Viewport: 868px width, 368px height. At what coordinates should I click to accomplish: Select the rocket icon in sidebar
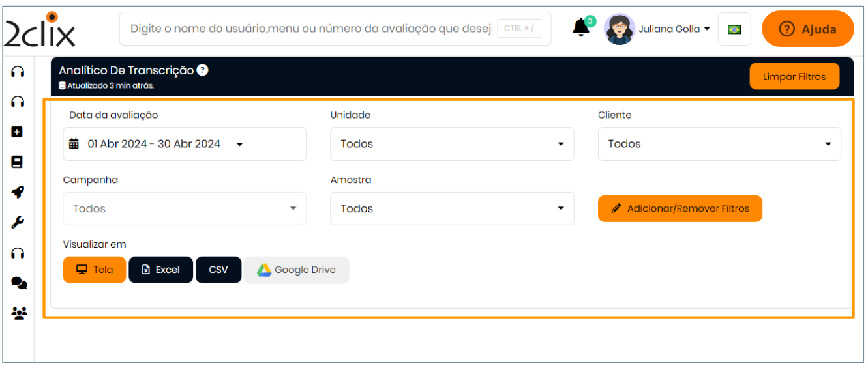click(x=18, y=192)
